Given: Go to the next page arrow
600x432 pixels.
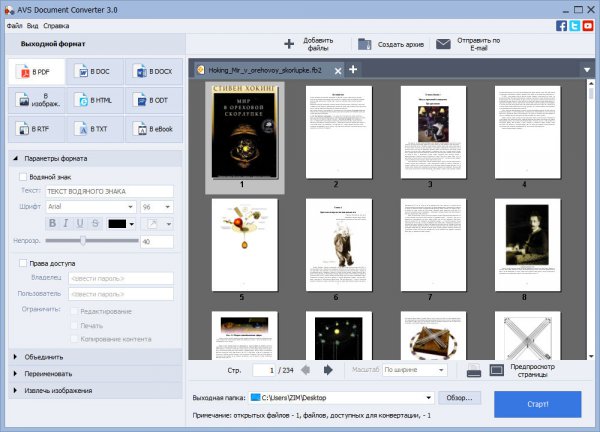Looking at the screenshot, I should [x=328, y=370].
